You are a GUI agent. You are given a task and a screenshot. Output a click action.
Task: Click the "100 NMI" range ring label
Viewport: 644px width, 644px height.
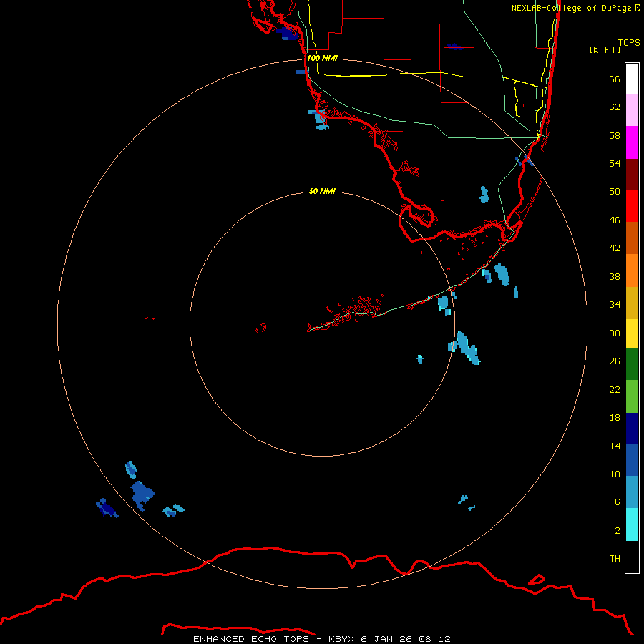click(x=322, y=58)
